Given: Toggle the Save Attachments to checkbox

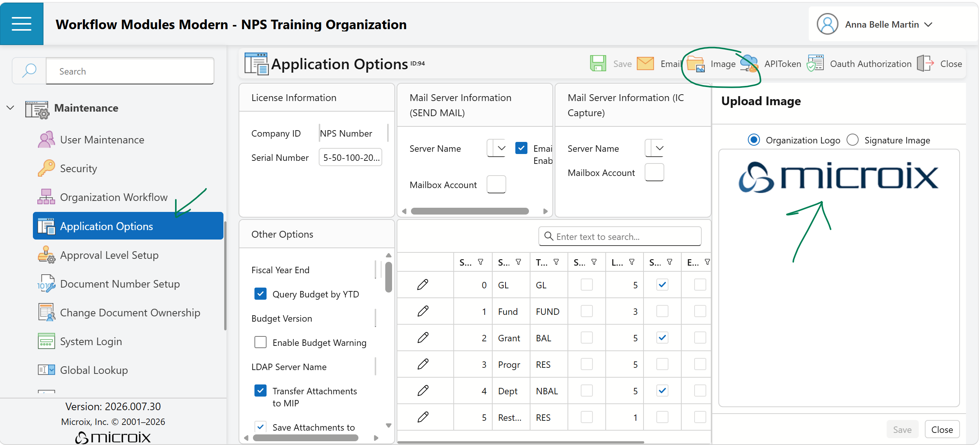Looking at the screenshot, I should (x=260, y=427).
